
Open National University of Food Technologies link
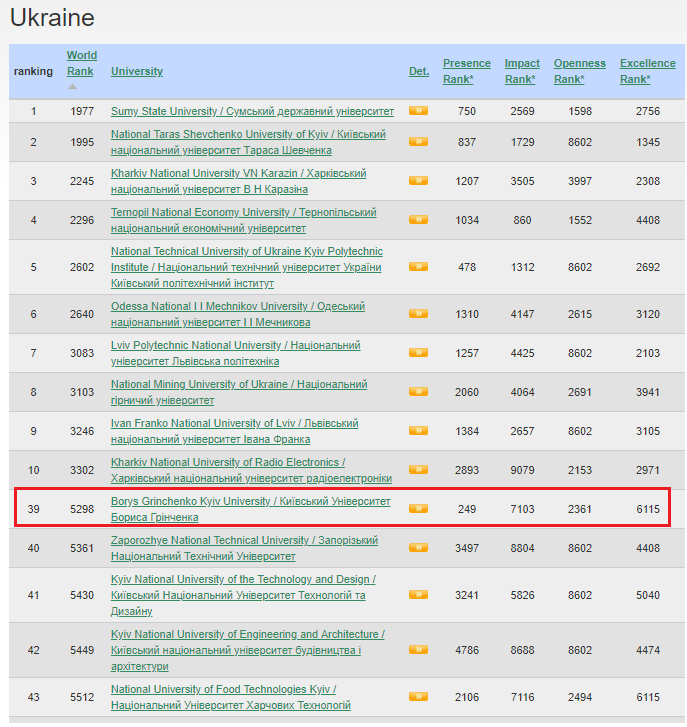tap(223, 689)
